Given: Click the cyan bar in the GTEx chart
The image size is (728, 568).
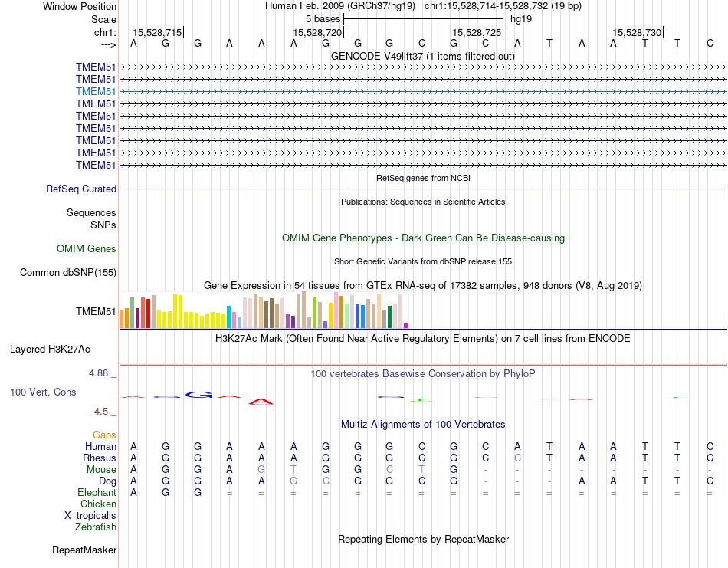Looking at the screenshot, I should click(228, 317).
